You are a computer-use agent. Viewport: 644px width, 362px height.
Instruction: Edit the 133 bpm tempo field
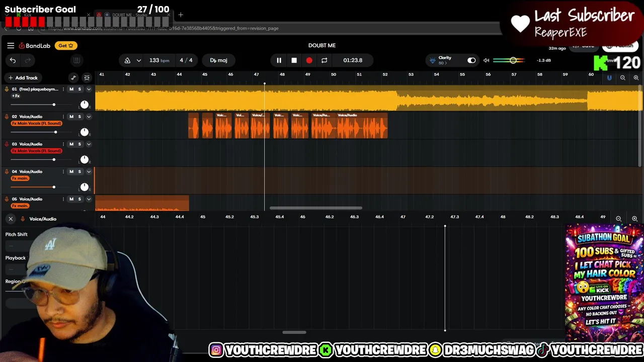[x=159, y=60]
